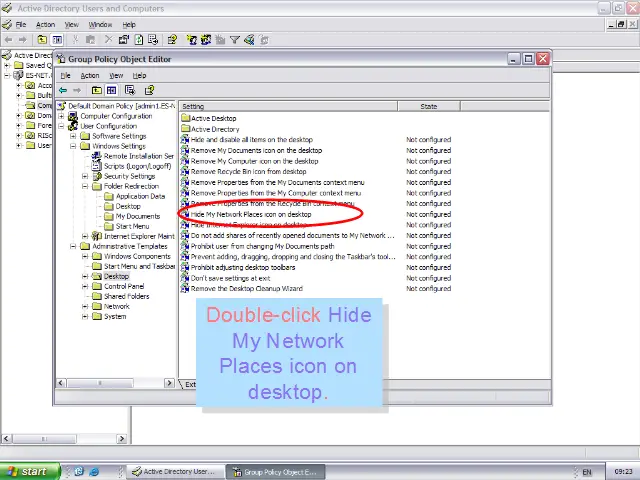This screenshot has height=480, width=640.
Task: Click Find objects icon in Active Directory toolbar
Action: 249,40
